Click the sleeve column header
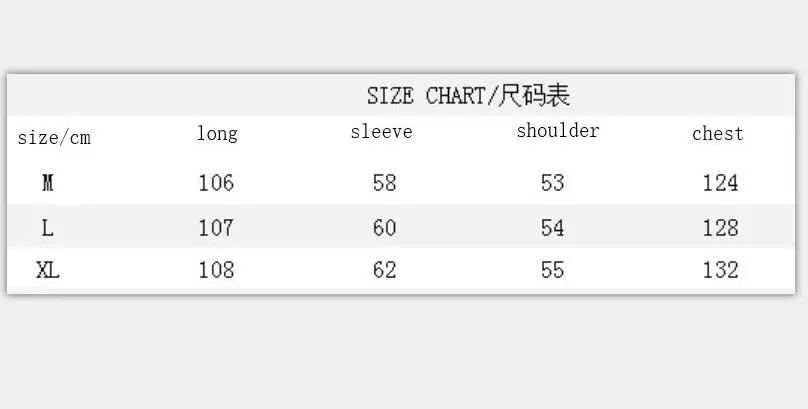The width and height of the screenshot is (808, 409). pos(381,131)
